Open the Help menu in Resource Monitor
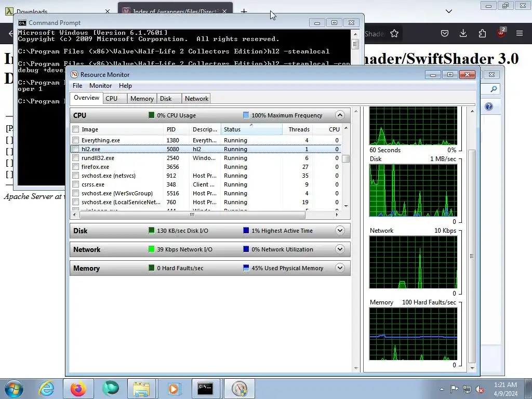The width and height of the screenshot is (532, 399). point(125,86)
